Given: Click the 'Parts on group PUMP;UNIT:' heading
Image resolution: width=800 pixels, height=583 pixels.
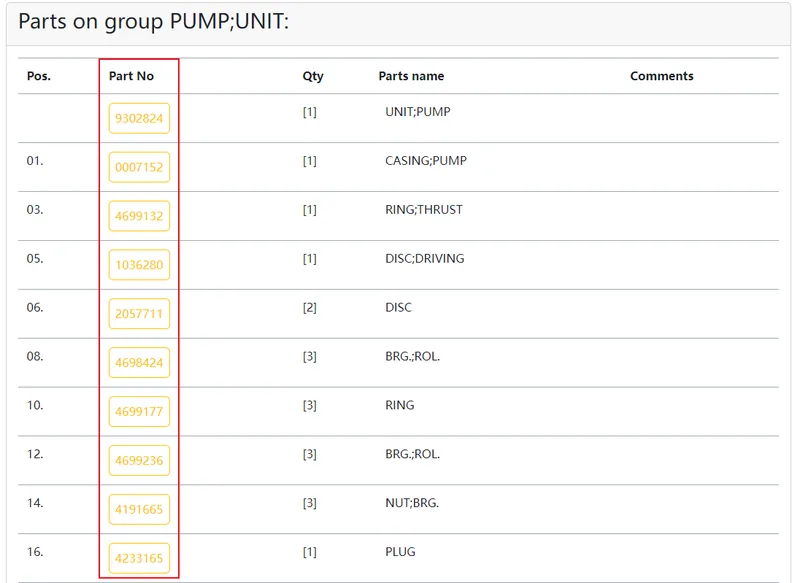Looking at the screenshot, I should click(x=154, y=22).
